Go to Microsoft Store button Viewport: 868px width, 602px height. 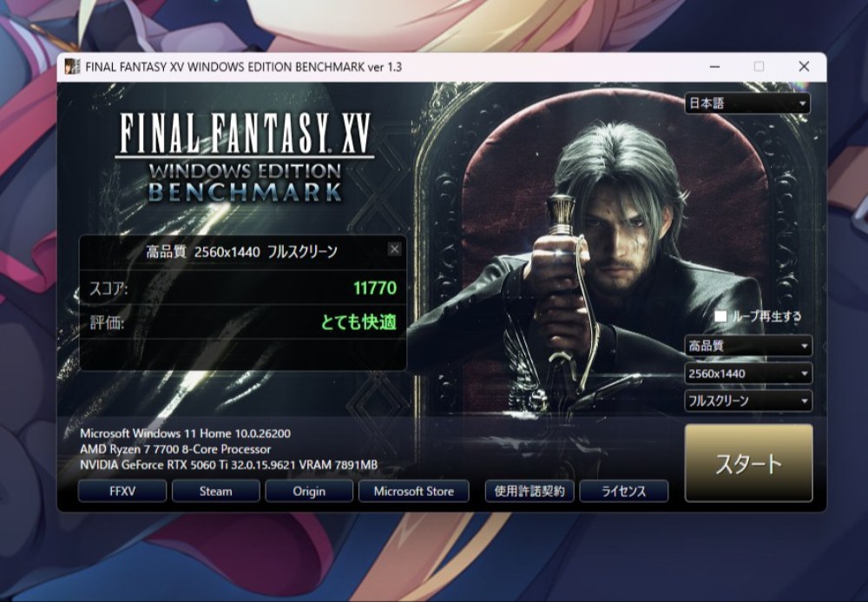coord(413,491)
